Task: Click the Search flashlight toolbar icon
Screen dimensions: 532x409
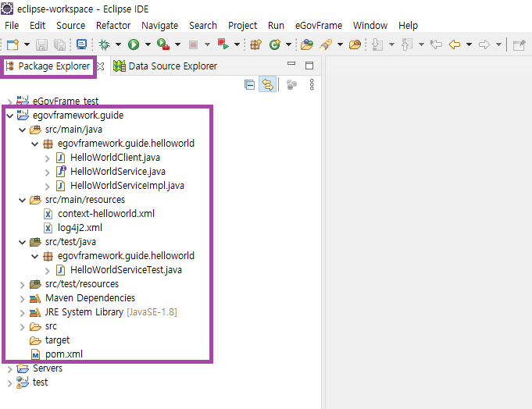Action: tap(326, 44)
